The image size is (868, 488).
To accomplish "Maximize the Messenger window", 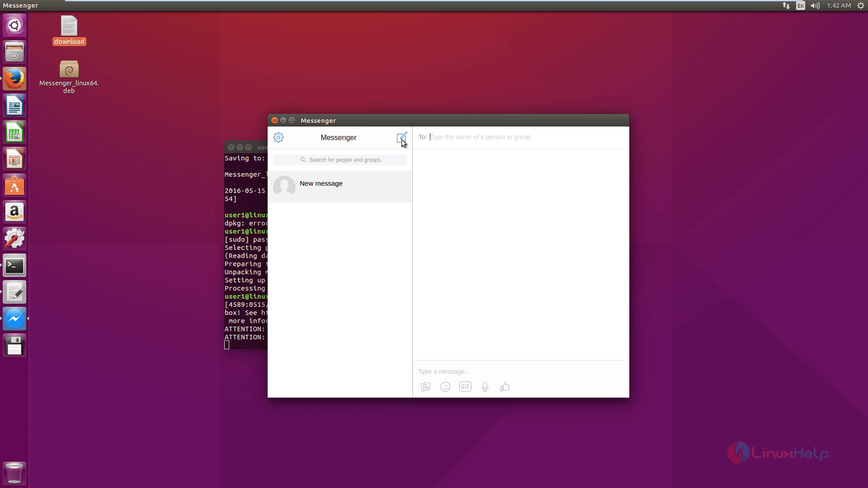I will pos(292,120).
